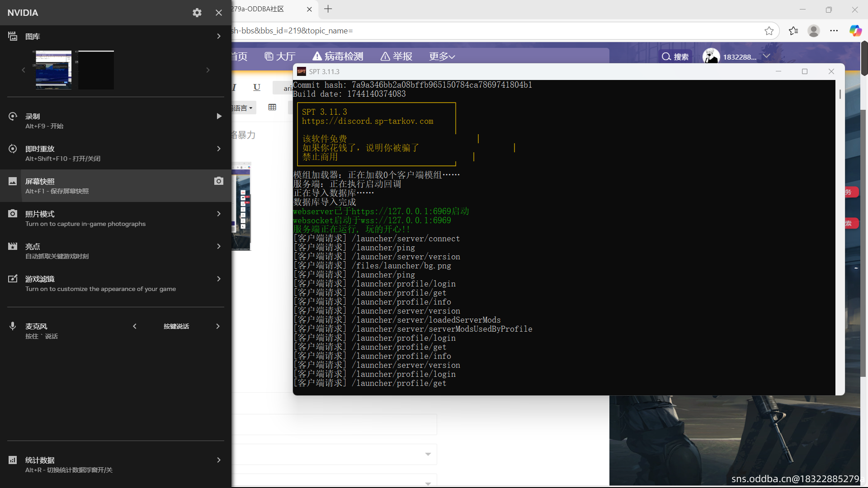868x488 pixels.
Task: Open browser favorites list icon
Action: coord(793,31)
